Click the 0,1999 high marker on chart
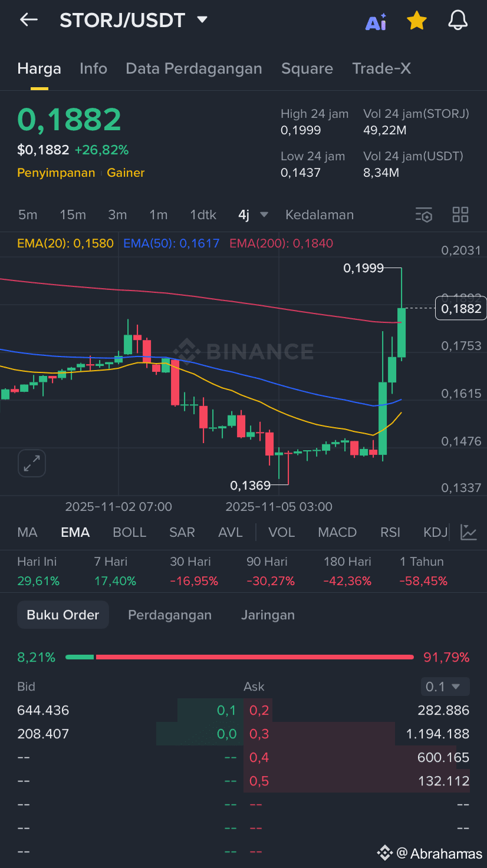Image resolution: width=487 pixels, height=868 pixels. [363, 269]
